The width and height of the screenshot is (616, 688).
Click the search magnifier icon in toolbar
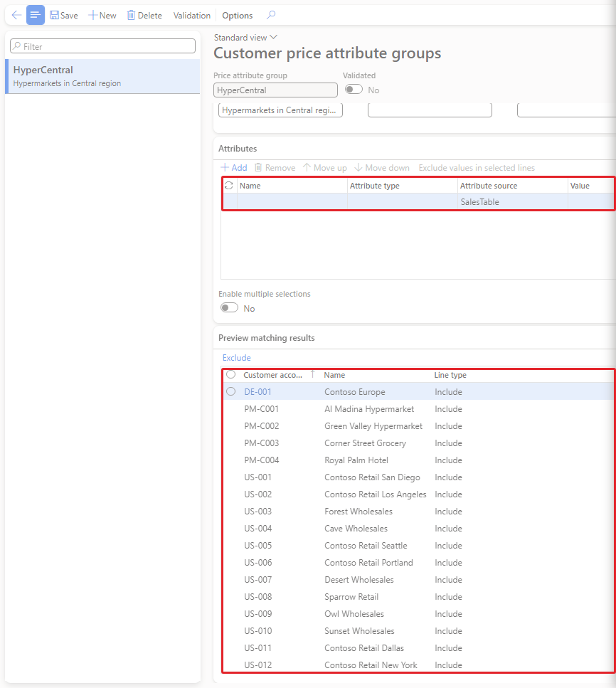271,16
